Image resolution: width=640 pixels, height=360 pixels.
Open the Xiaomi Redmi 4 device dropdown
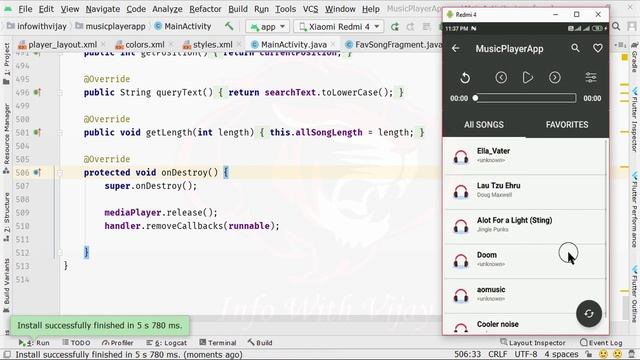(338, 27)
